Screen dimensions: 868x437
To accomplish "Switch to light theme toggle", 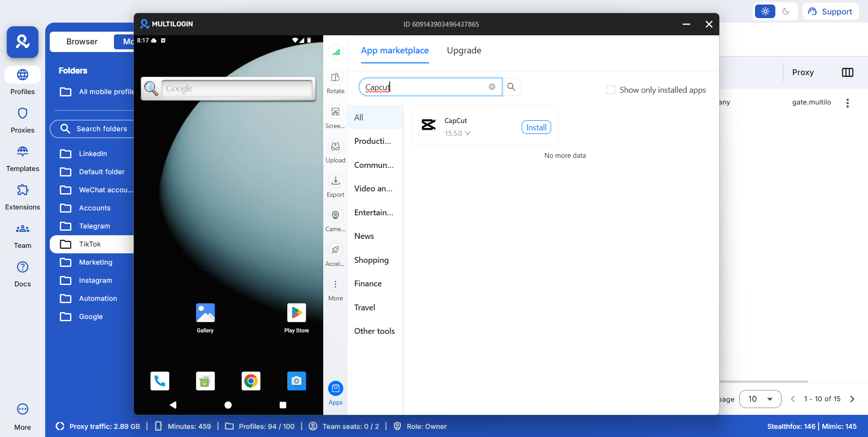I will [x=765, y=12].
